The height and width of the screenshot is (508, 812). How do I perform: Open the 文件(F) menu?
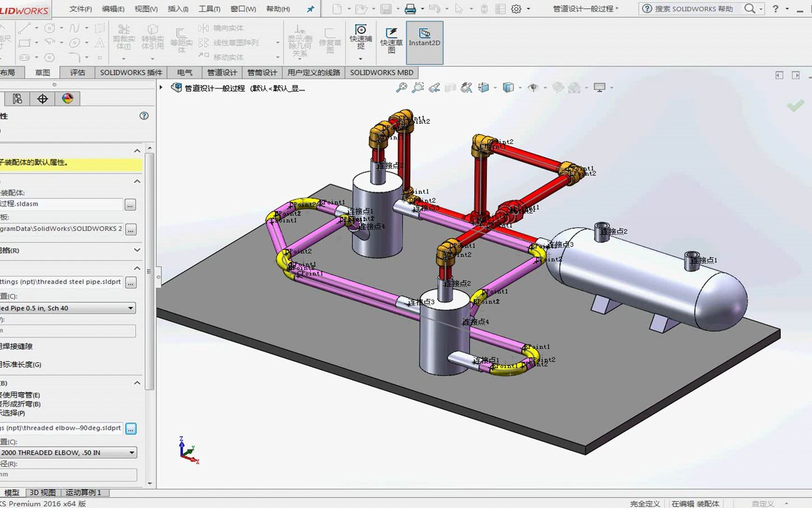click(80, 9)
